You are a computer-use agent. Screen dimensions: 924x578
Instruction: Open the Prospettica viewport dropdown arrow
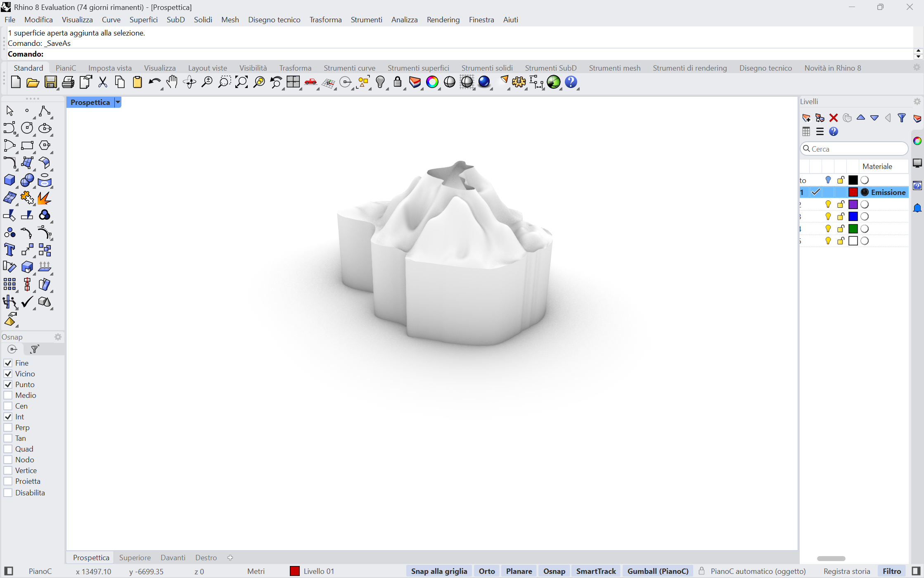(x=118, y=102)
